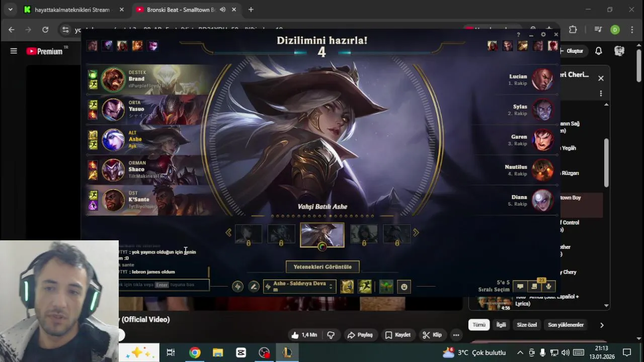
Task: Open playlist panel three-dot menu
Action: (x=601, y=94)
